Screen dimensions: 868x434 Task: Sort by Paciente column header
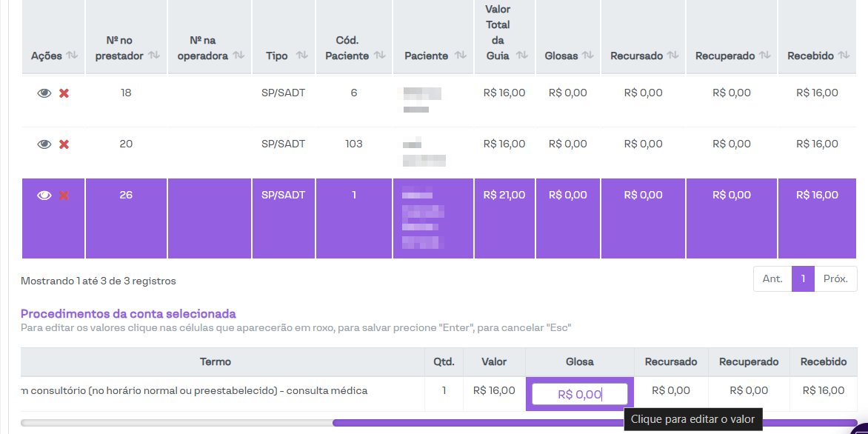(460, 56)
